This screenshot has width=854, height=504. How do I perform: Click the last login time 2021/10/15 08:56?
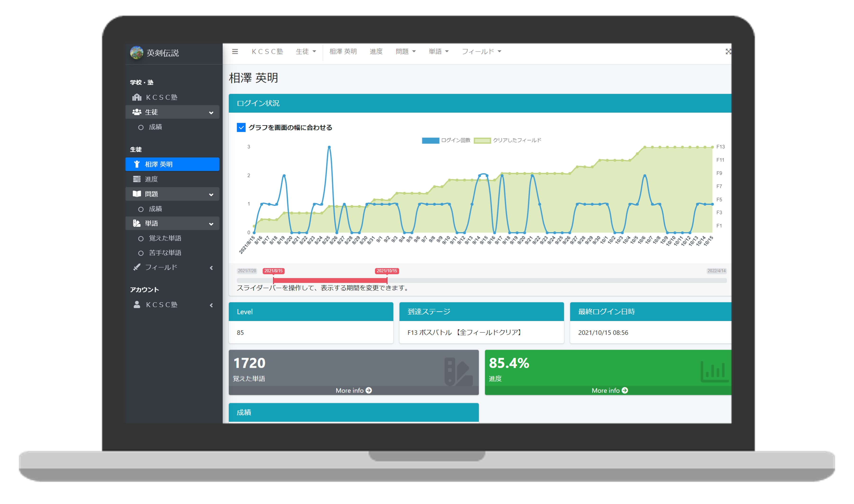[x=603, y=333]
